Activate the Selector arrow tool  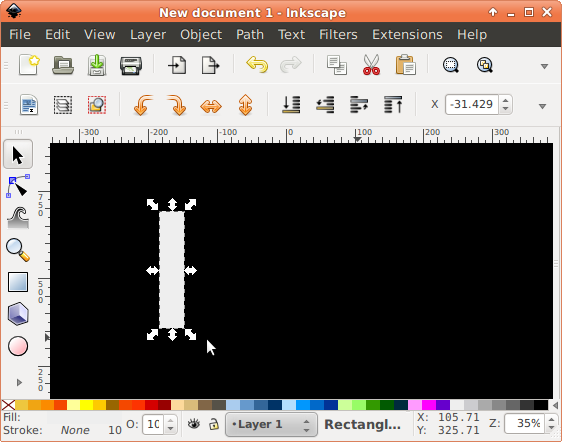[18, 155]
